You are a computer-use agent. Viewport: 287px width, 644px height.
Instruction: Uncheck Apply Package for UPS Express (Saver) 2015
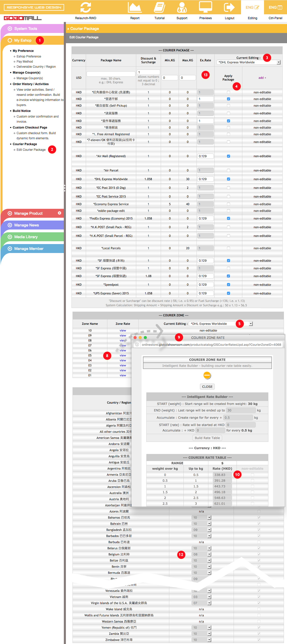[229, 293]
